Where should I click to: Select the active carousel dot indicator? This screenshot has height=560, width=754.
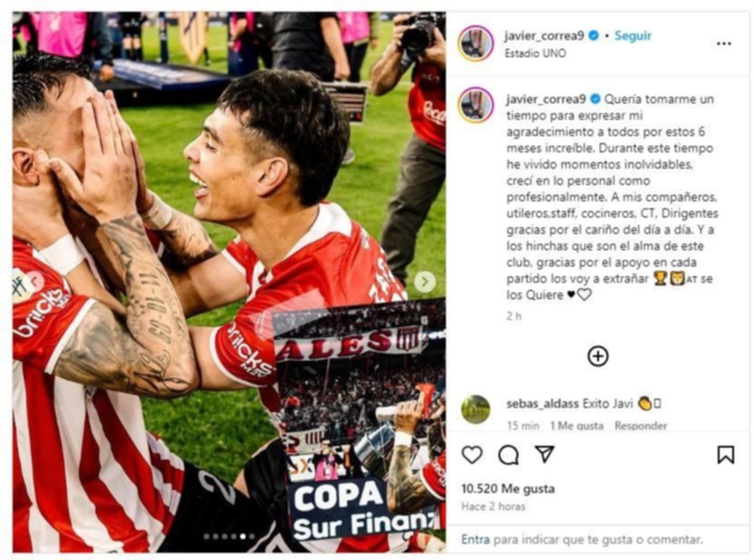[243, 536]
